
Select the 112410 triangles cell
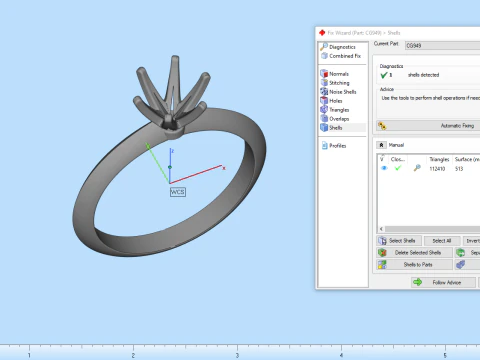pyautogui.click(x=437, y=169)
